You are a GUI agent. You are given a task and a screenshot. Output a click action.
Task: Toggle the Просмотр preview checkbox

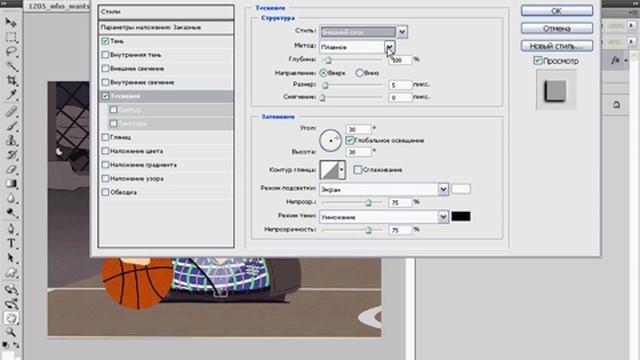(x=538, y=61)
